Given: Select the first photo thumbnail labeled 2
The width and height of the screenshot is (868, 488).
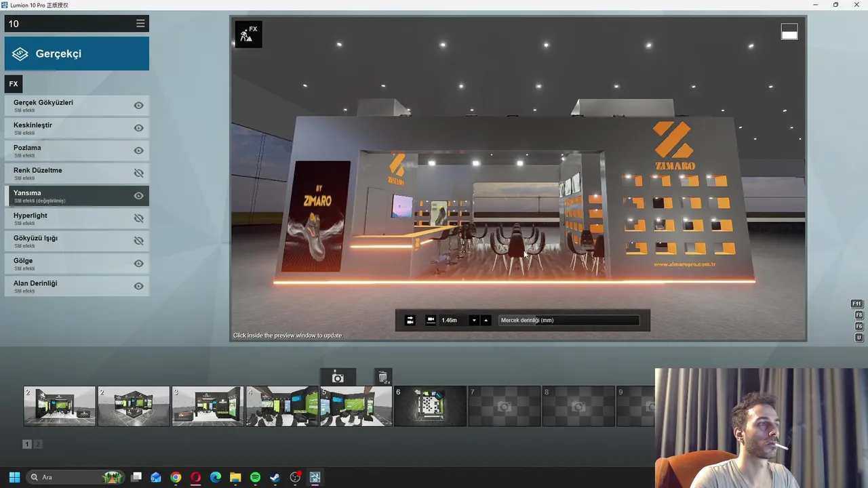Looking at the screenshot, I should (x=60, y=406).
